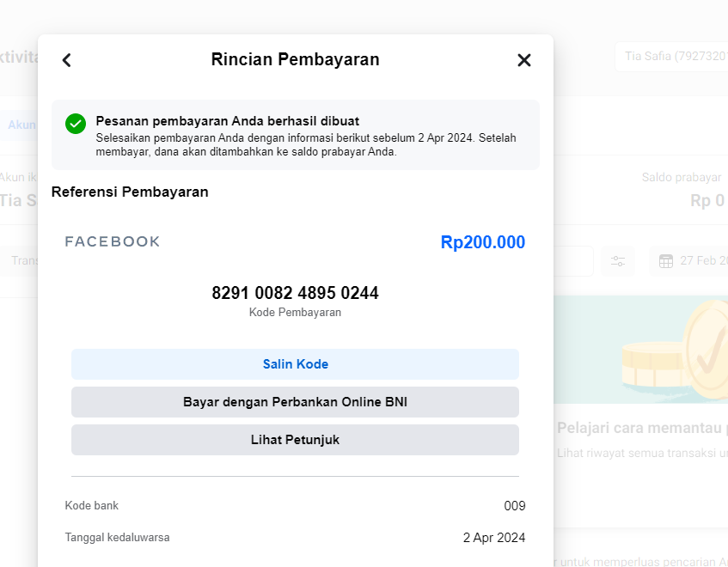728x567 pixels.
Task: Click the Saldo prabayar Rp 0 balance
Action: tap(707, 200)
